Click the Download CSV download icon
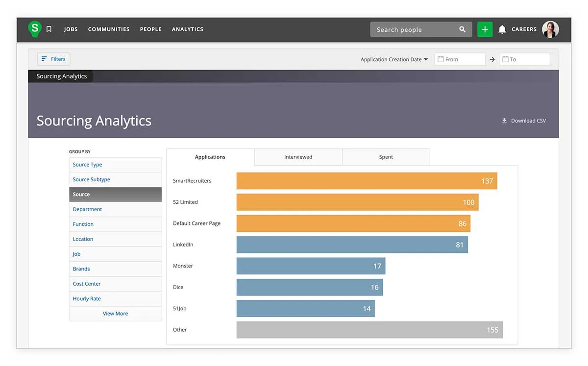This screenshot has height=366, width=588. 504,121
